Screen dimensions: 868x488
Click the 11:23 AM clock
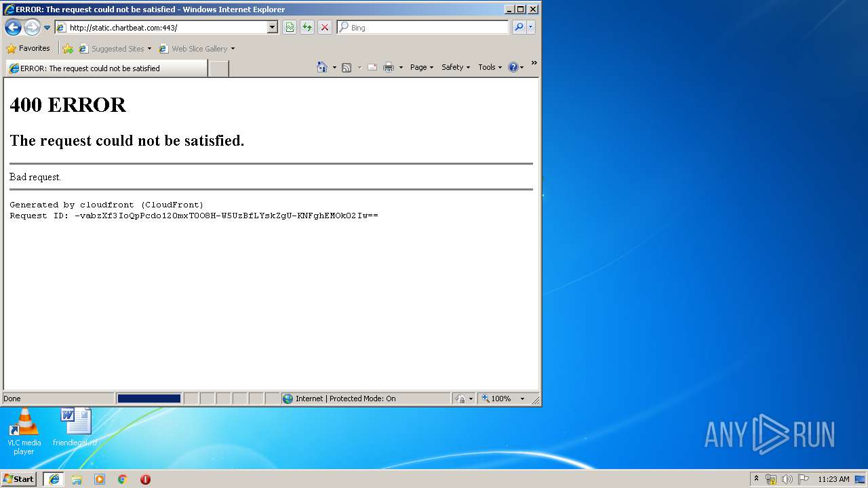[833, 479]
